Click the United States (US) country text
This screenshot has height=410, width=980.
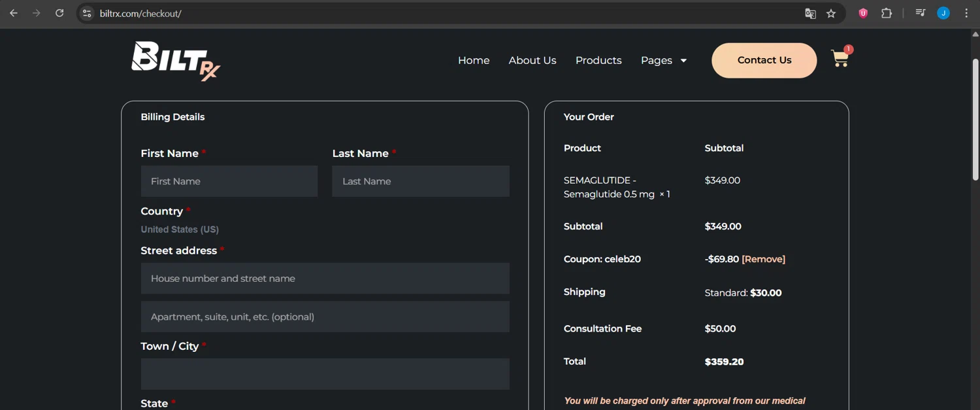coord(180,230)
